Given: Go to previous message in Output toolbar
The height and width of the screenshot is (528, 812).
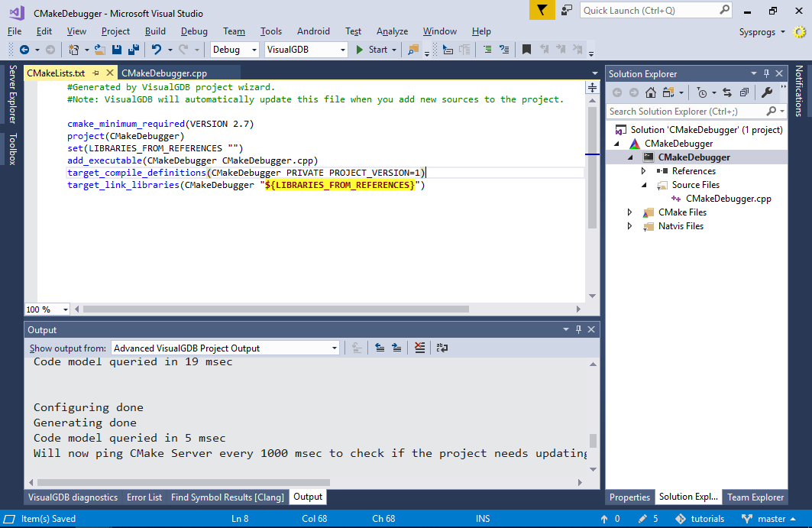Looking at the screenshot, I should 380,348.
